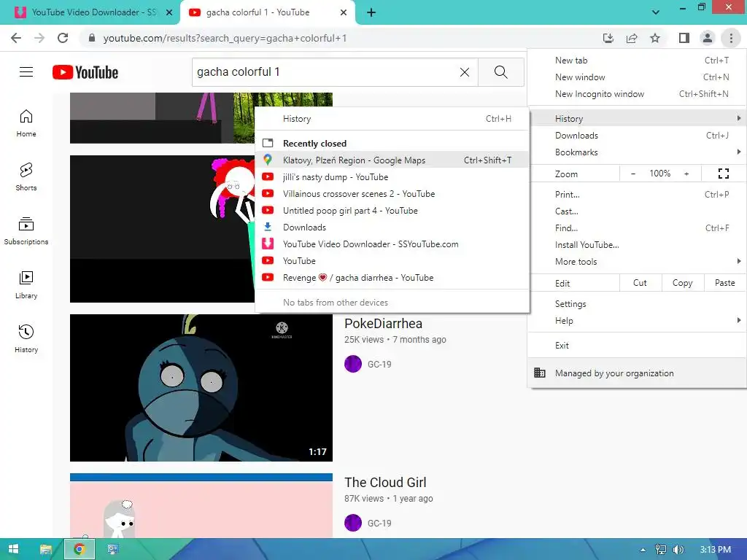Screen dimensions: 747x560
Task: Open Chrome Settings
Action: 638,304
